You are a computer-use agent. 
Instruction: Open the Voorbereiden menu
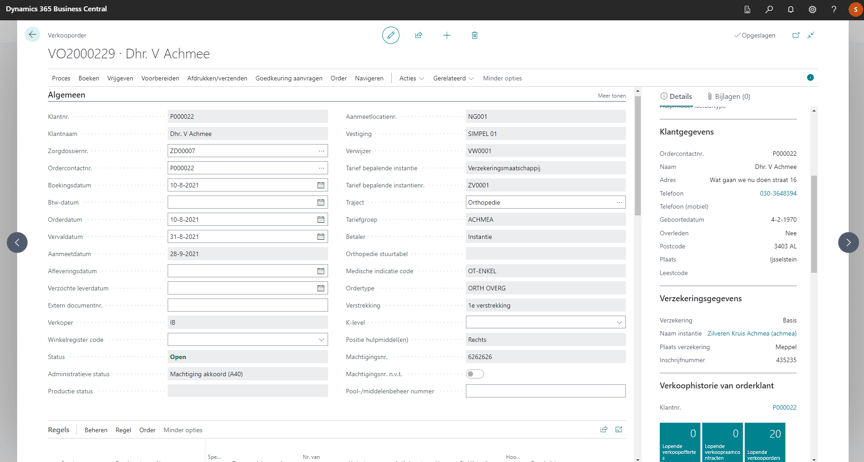pyautogui.click(x=160, y=78)
